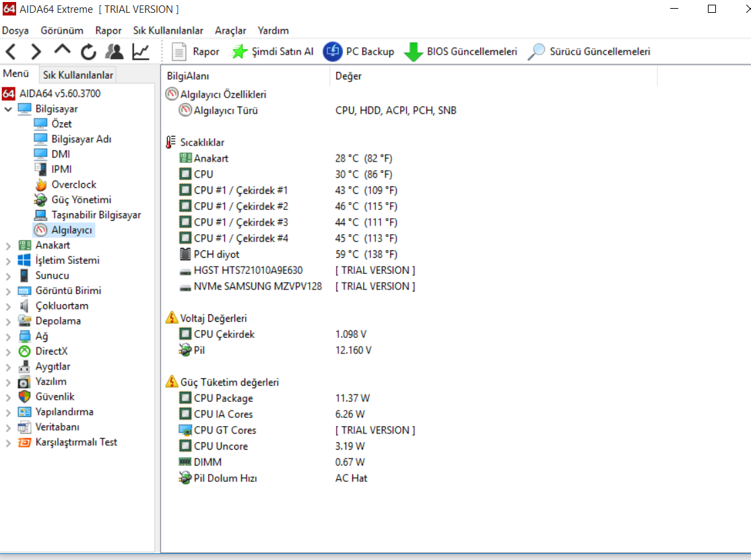Minimize the AIDA64 window
Viewport: 751px width, 560px height.
click(674, 9)
